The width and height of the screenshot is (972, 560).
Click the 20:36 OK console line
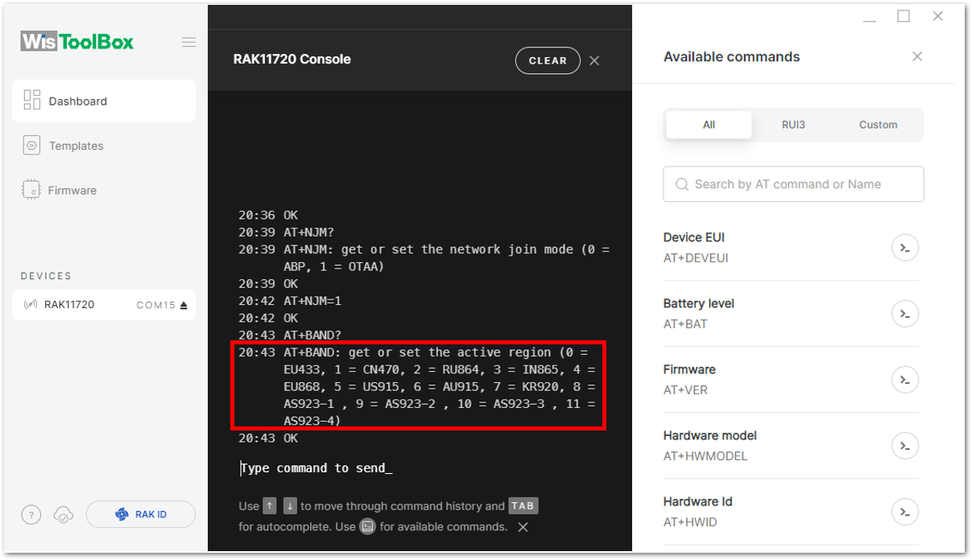[x=268, y=216]
